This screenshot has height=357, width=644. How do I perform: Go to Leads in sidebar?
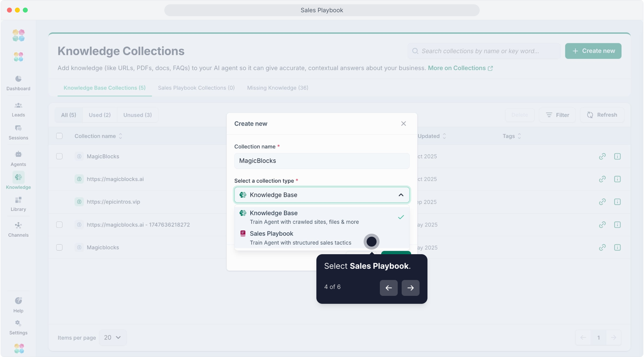click(x=18, y=105)
